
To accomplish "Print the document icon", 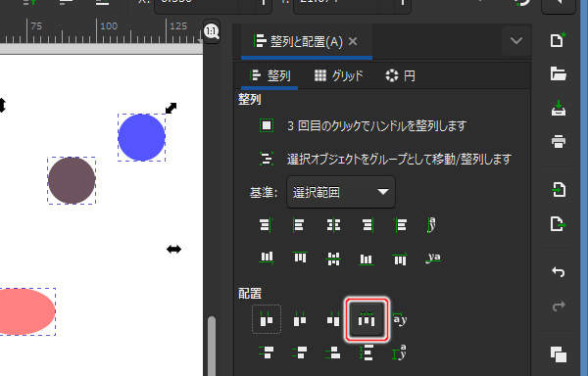I will pyautogui.click(x=558, y=142).
